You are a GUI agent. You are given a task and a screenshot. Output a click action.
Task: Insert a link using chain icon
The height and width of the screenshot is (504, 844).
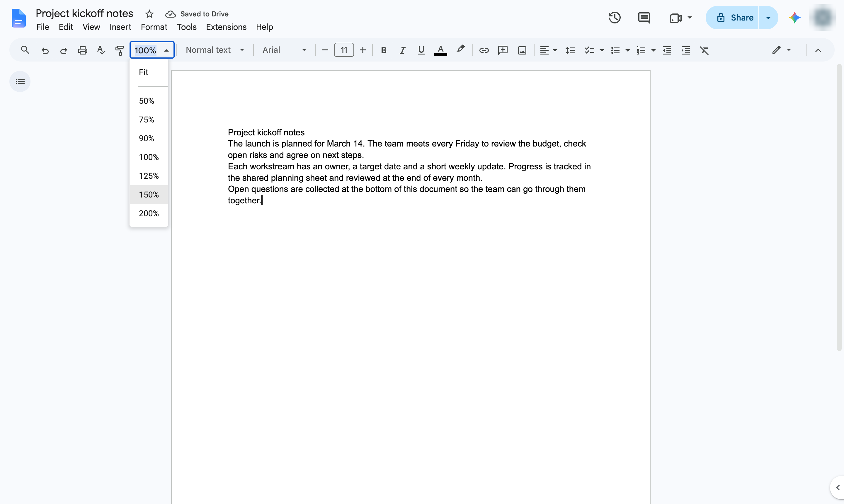[484, 50]
